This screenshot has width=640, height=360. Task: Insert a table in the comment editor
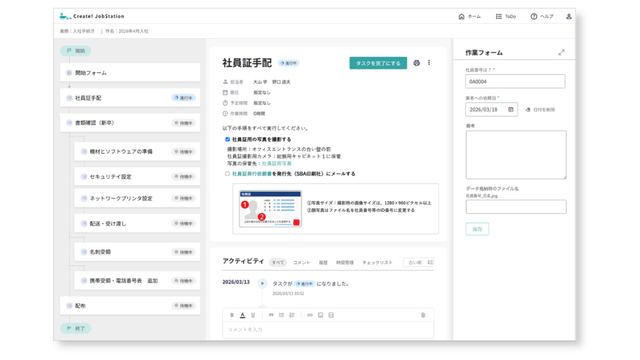[x=331, y=315]
